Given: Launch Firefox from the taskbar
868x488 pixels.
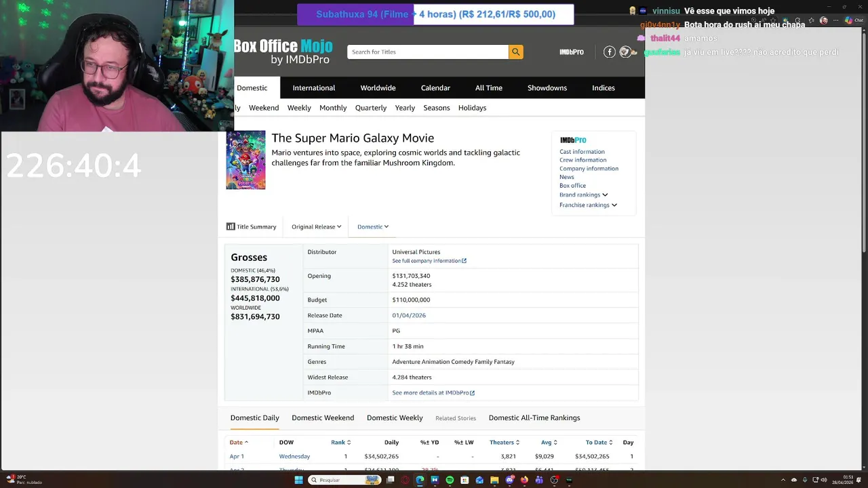Looking at the screenshot, I should (524, 480).
